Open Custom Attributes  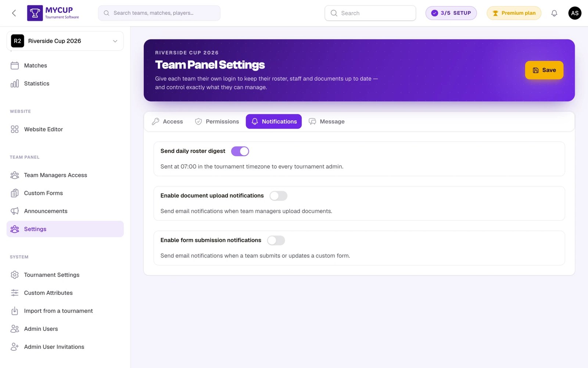coord(65,293)
